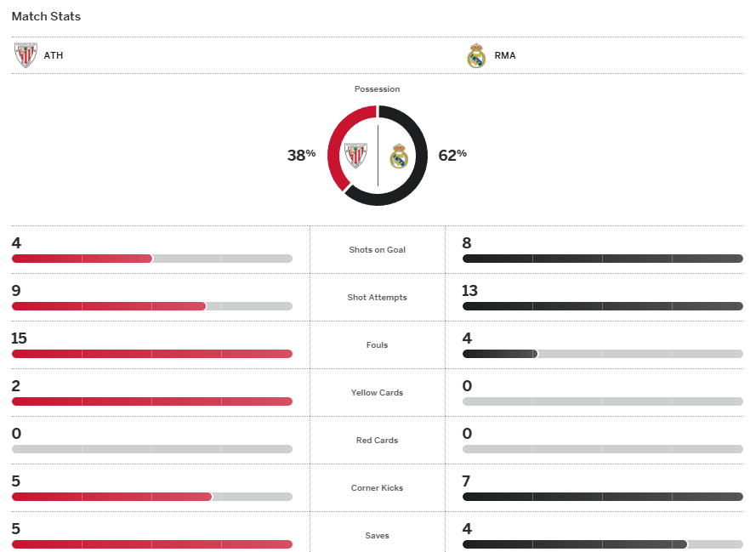Click the Athletic Club crest in header
Screen dimensions: 756x552
pyautogui.click(x=26, y=55)
